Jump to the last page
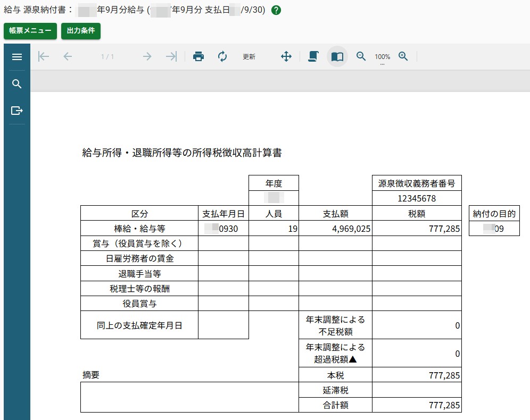 [x=171, y=56]
